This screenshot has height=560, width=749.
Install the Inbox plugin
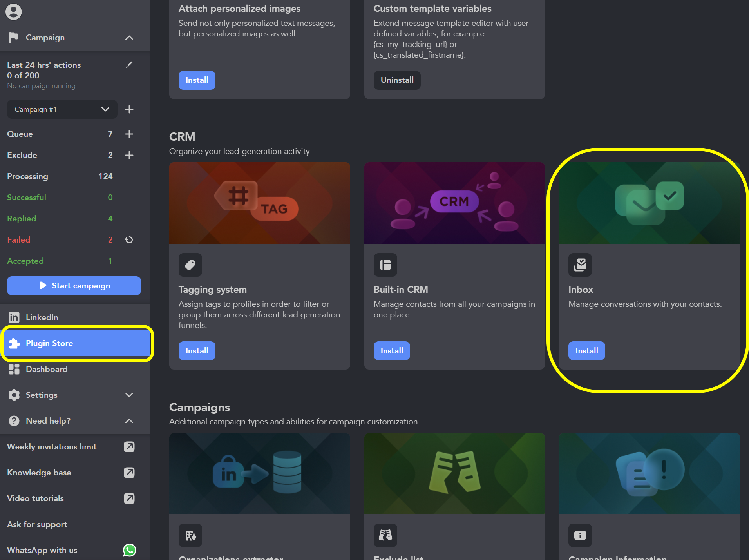coord(586,351)
